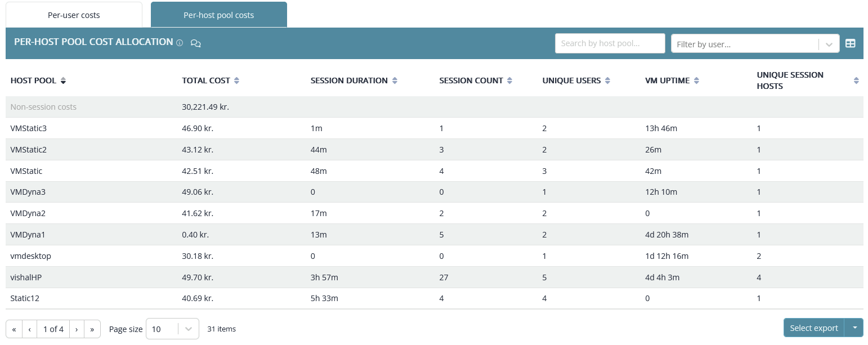The height and width of the screenshot is (345, 868).
Task: Click the Select export button
Action: coord(814,328)
